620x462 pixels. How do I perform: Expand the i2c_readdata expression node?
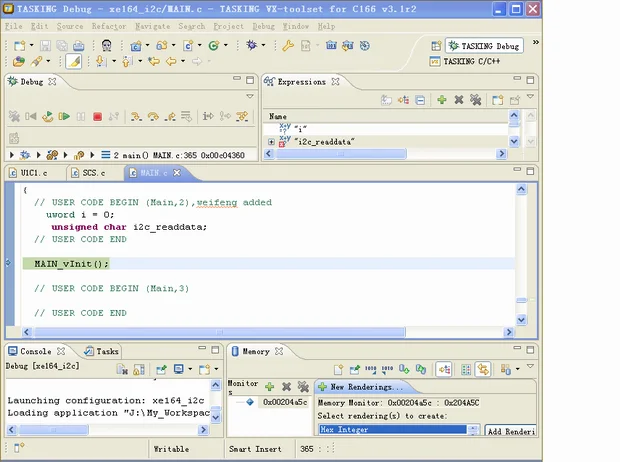point(271,142)
